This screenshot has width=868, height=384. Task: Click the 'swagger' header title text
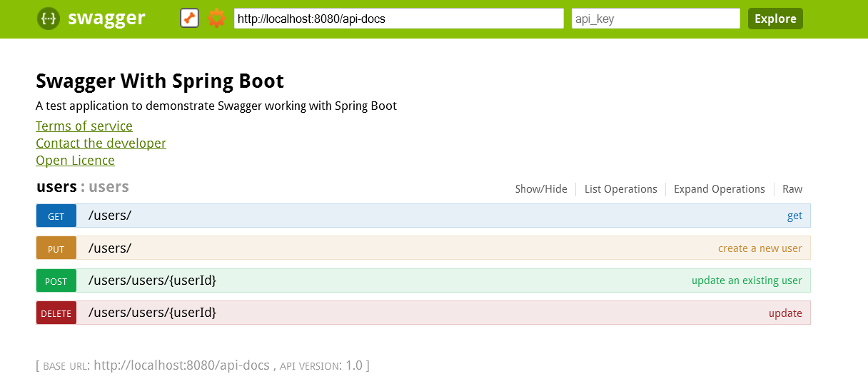pos(106,19)
